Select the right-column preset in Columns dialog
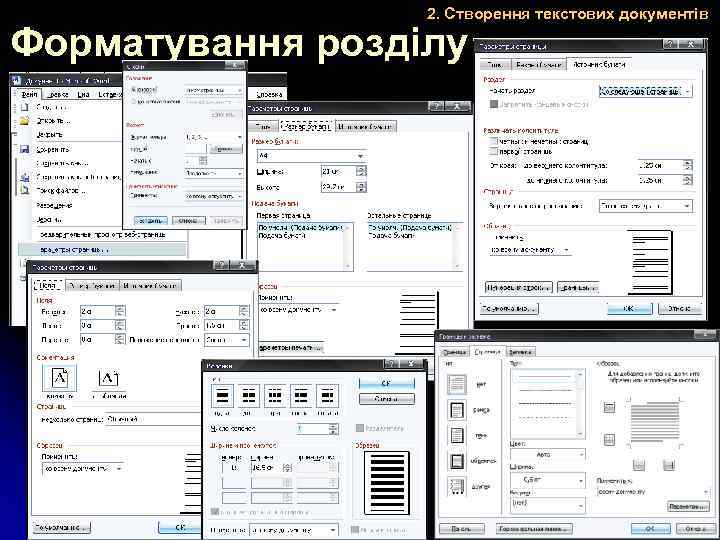Screen dimensions: 720x540 tap(327, 395)
